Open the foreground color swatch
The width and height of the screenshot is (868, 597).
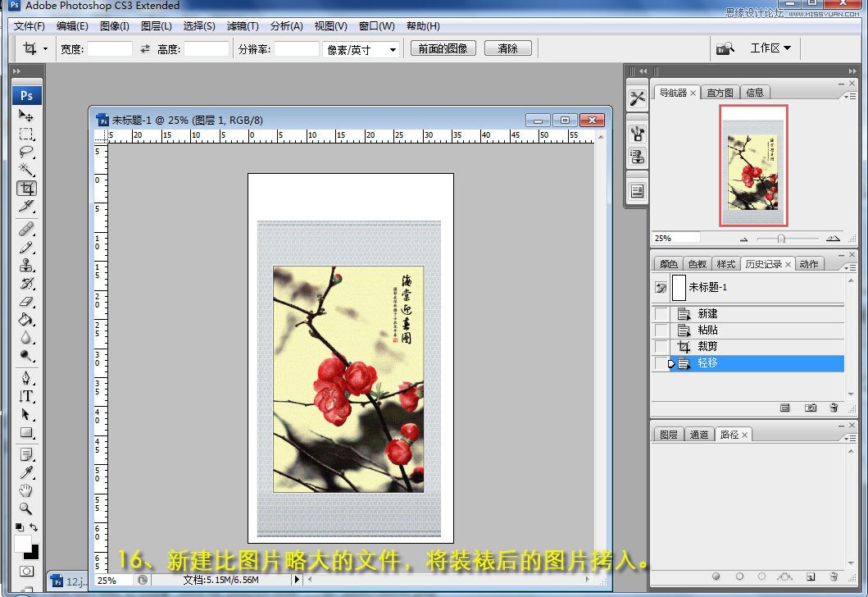(23, 544)
